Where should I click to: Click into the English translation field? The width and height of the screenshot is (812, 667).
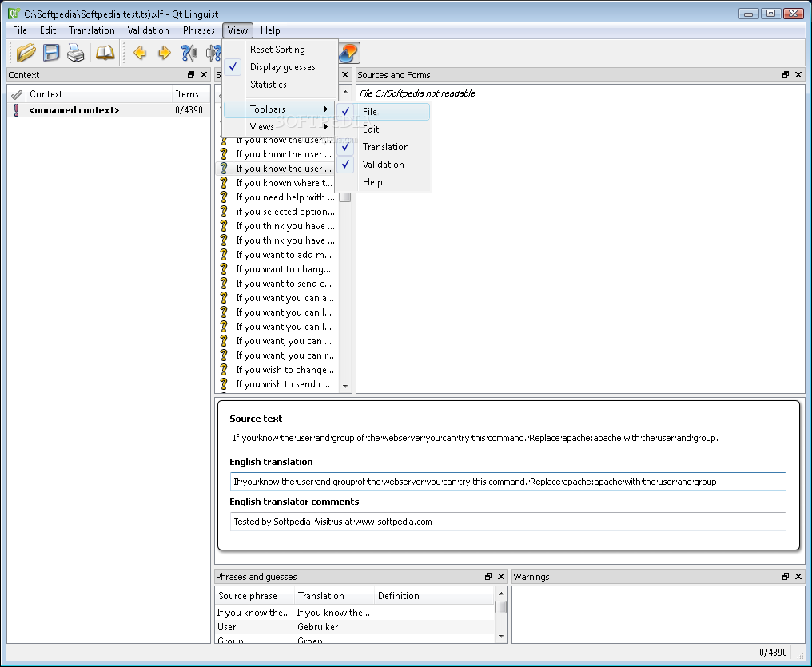coord(508,482)
